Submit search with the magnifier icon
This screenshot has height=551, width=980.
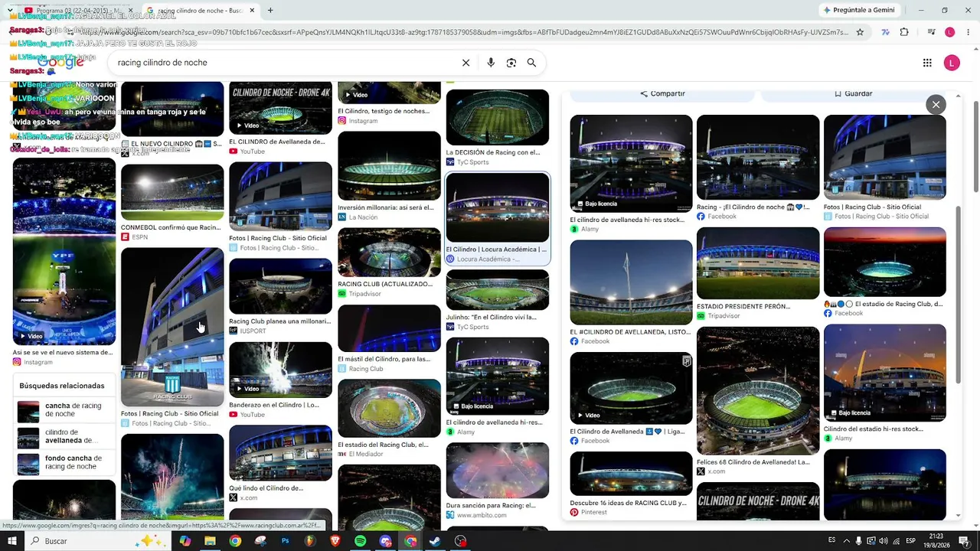[531, 63]
